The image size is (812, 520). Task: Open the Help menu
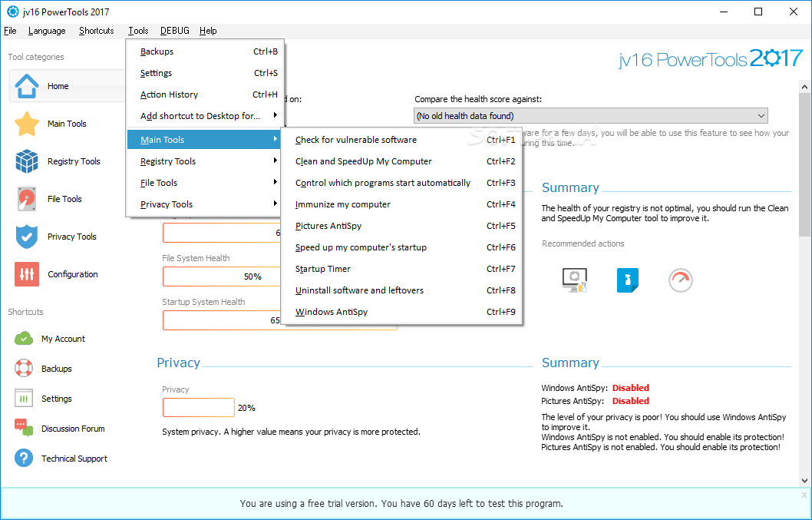click(x=208, y=31)
